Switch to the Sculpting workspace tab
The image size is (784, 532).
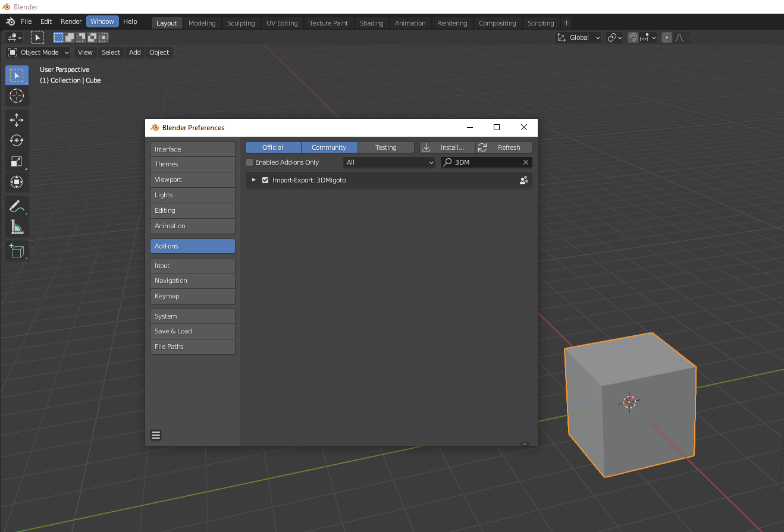(241, 23)
